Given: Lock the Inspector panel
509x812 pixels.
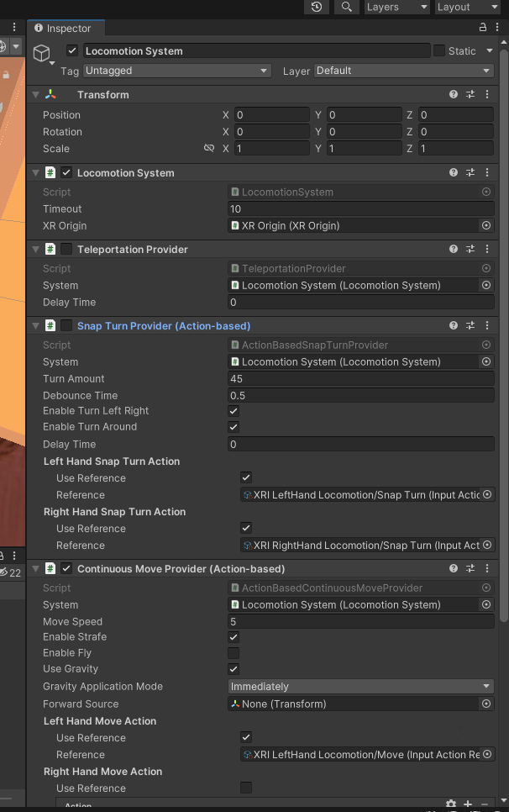Looking at the screenshot, I should [x=483, y=28].
